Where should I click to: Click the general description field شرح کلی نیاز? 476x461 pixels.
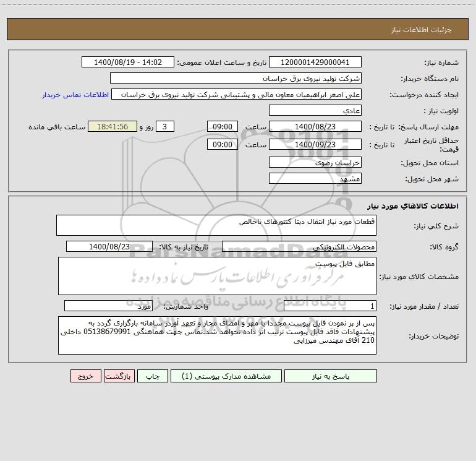[x=216, y=225]
